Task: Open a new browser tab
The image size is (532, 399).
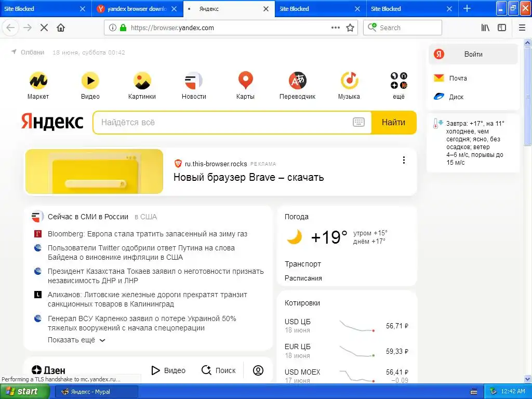Action: (467, 9)
